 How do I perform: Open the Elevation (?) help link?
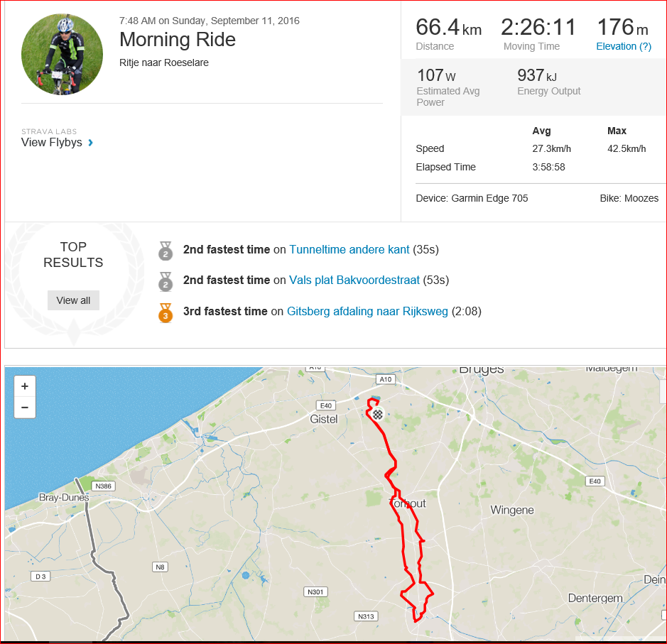(624, 46)
